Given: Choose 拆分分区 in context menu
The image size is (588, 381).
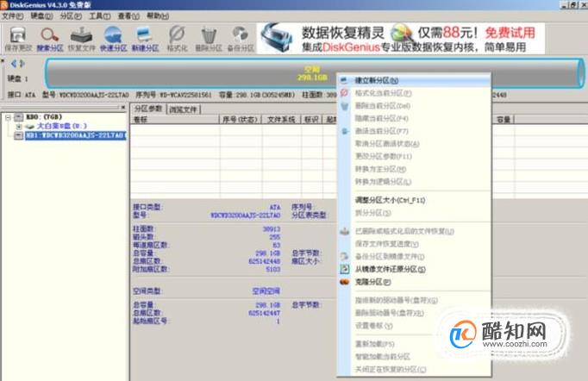Looking at the screenshot, I should 414,213.
